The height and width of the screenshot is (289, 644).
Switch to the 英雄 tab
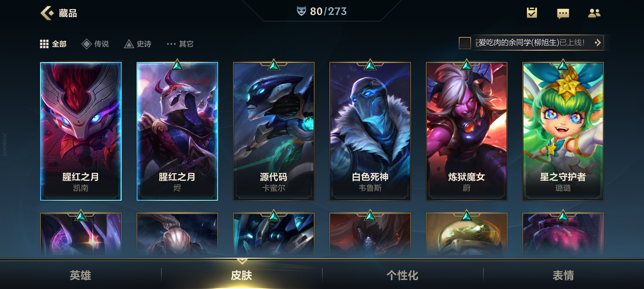pyautogui.click(x=80, y=275)
